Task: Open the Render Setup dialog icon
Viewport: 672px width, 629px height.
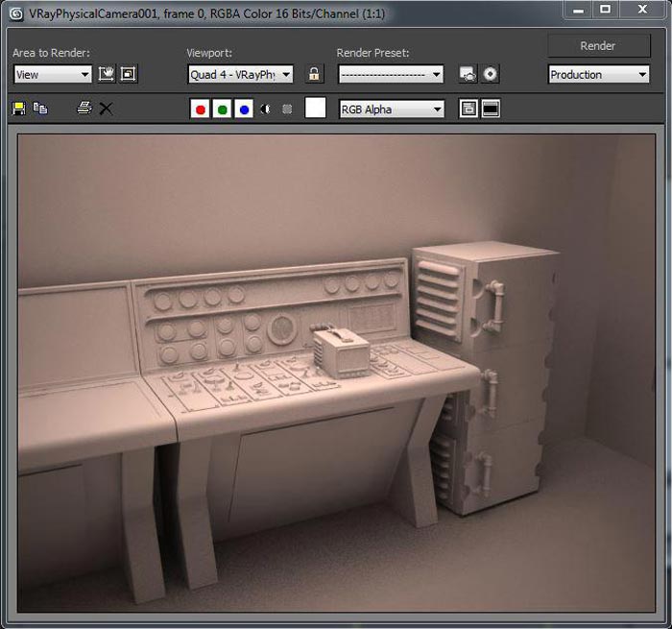Action: click(x=468, y=74)
